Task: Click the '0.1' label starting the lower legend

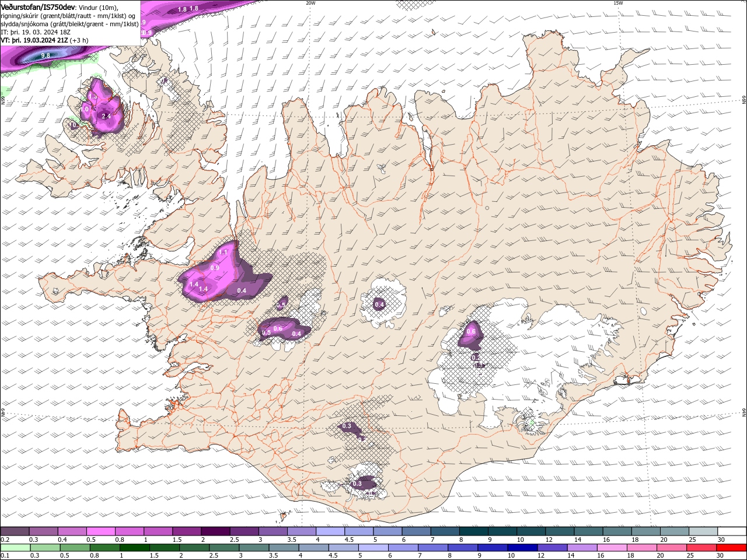Action: (x=5, y=556)
